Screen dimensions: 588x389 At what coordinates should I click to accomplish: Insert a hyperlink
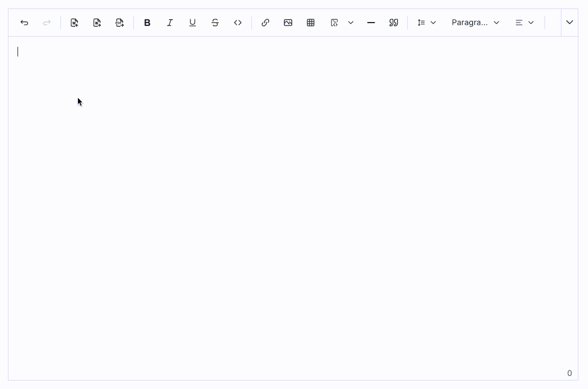pos(265,23)
